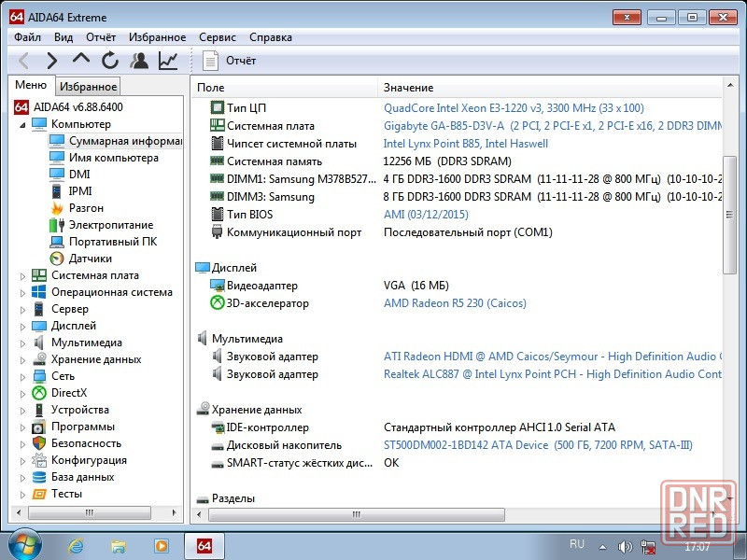747x560 pixels.
Task: Select the Программы icon in tree
Action: pos(39,427)
